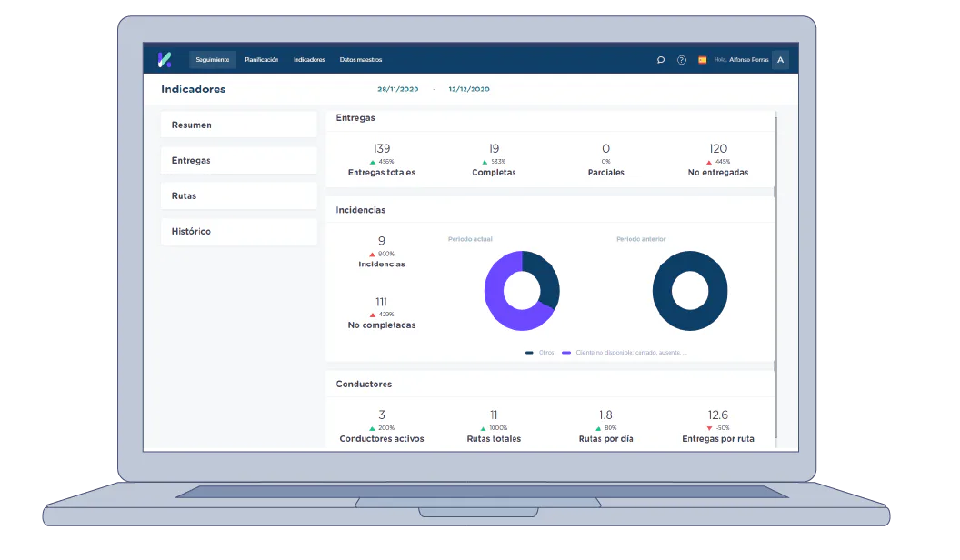Pick start date 28/11/2020
The height and width of the screenshot is (560, 960).
coord(398,89)
